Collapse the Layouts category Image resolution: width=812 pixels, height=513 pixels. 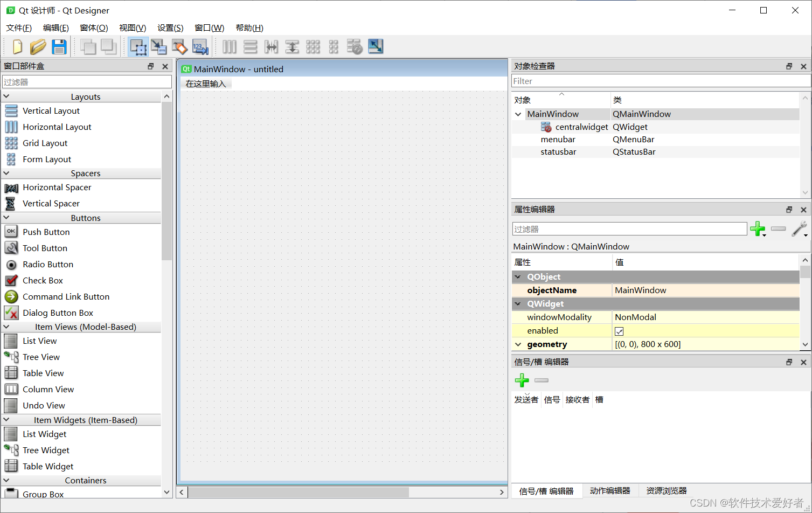tap(6, 96)
